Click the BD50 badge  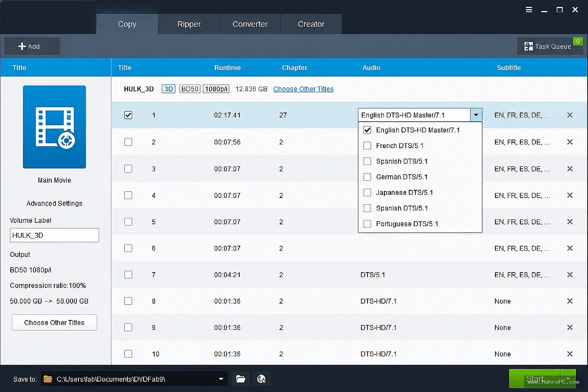pos(190,89)
